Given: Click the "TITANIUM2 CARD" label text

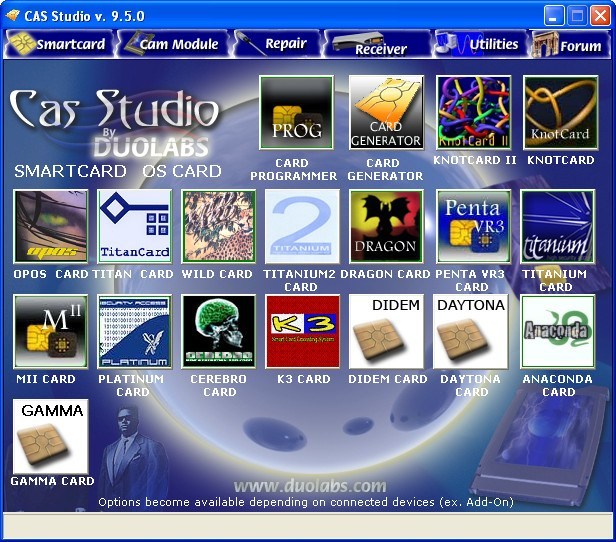Looking at the screenshot, I should pos(299,280).
